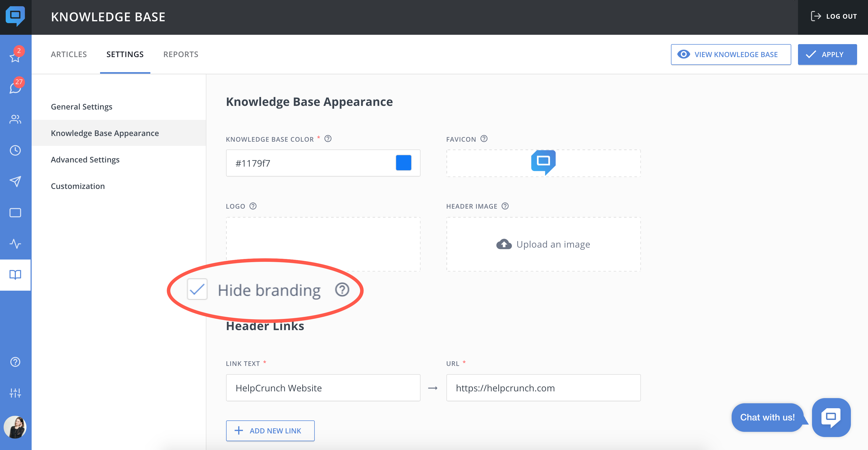Image resolution: width=868 pixels, height=450 pixels.
Task: Open the paper plane campaigns icon
Action: pos(15,181)
